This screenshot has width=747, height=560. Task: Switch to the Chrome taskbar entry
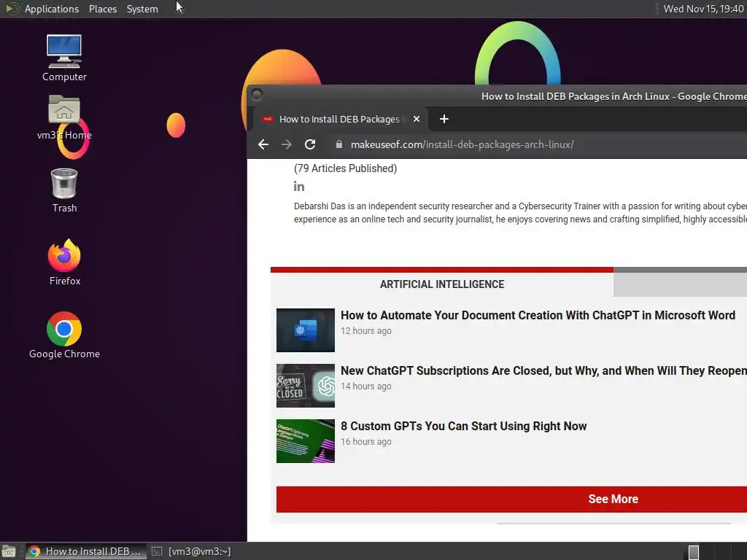click(86, 551)
